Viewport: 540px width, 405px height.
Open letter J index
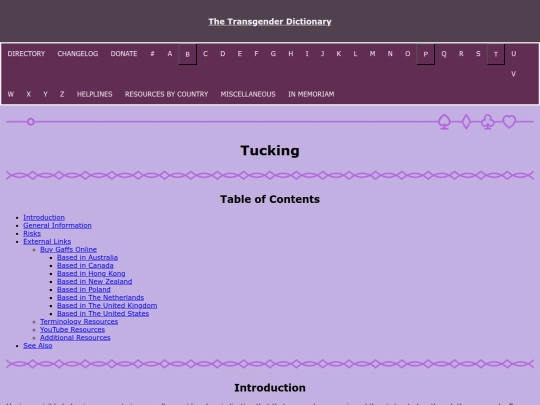pyautogui.click(x=323, y=54)
